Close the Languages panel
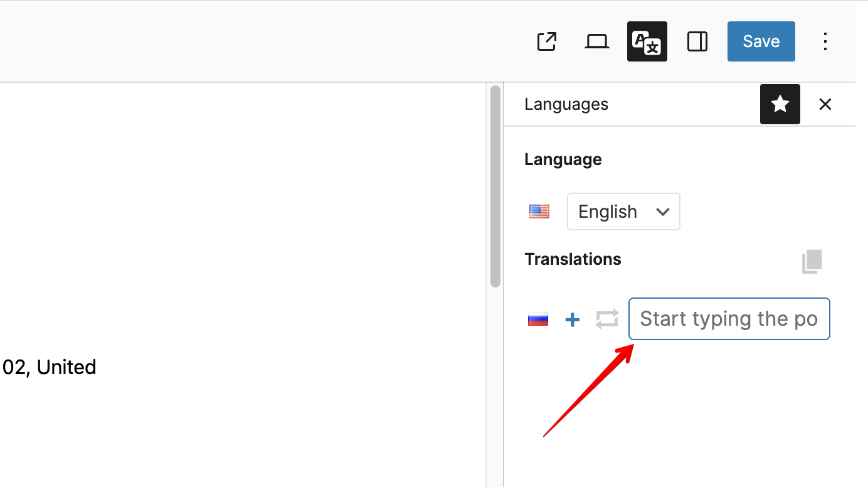The width and height of the screenshot is (868, 487). 825,104
